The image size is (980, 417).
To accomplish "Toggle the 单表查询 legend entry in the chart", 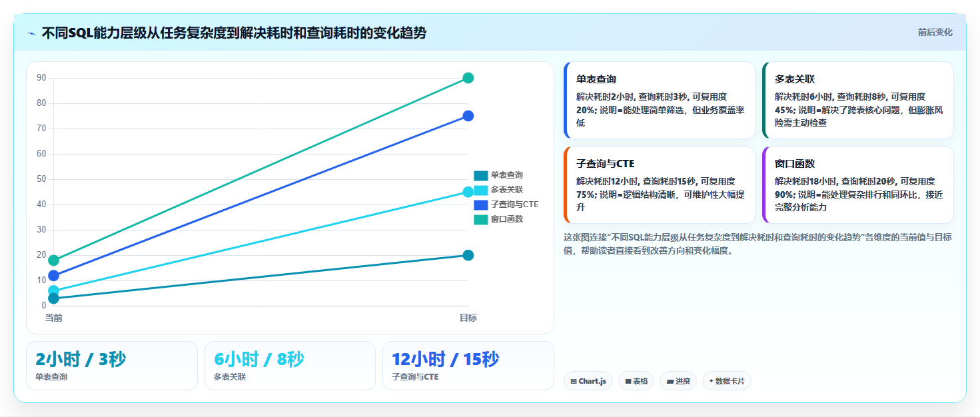I will (498, 175).
